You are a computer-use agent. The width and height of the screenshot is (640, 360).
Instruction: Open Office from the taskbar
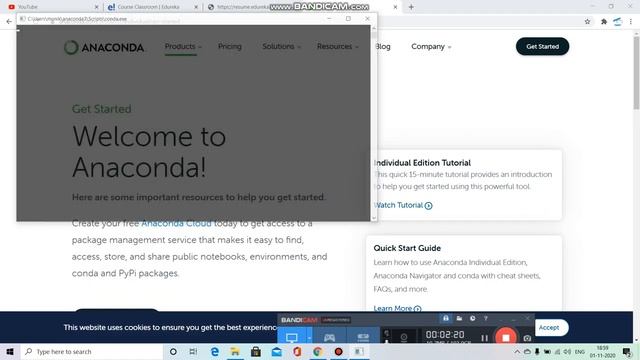pos(297,351)
